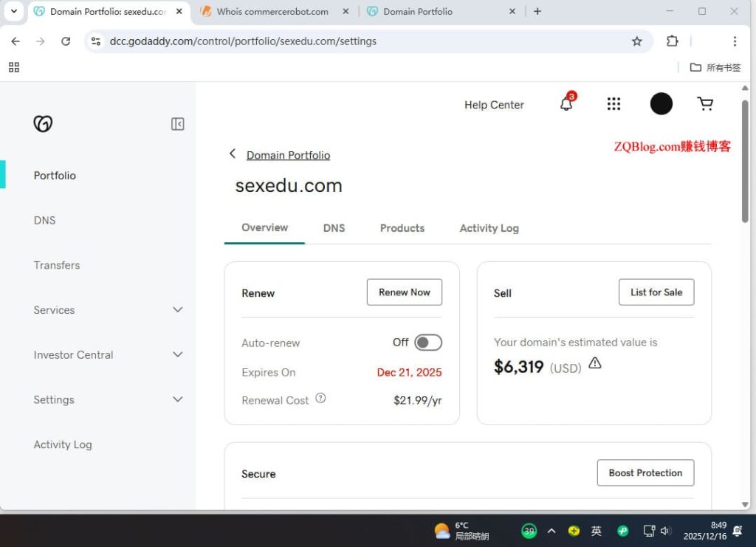The height and width of the screenshot is (547, 756).
Task: Click the scrollbar down arrow
Action: click(x=745, y=504)
